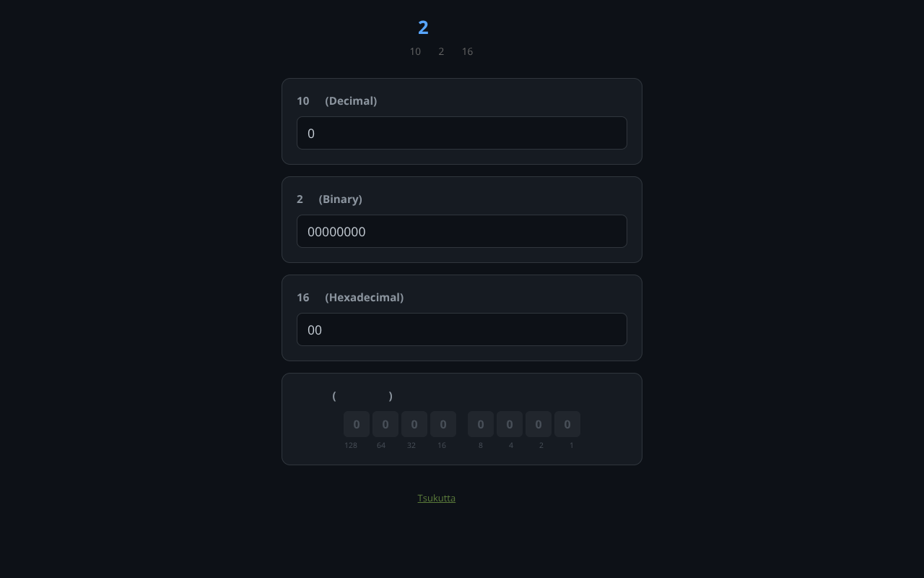Click the Decimal input field
Screen dimensions: 924x578
(462, 133)
